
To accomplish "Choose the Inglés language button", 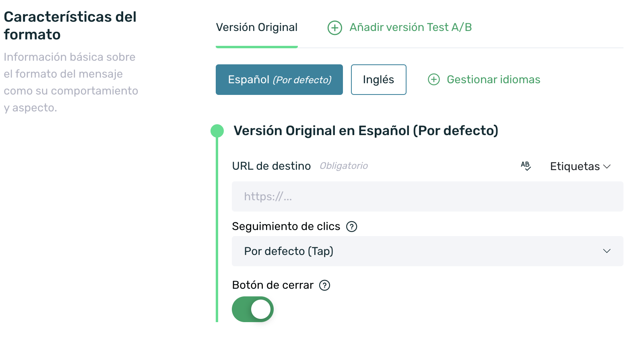I will pos(379,80).
